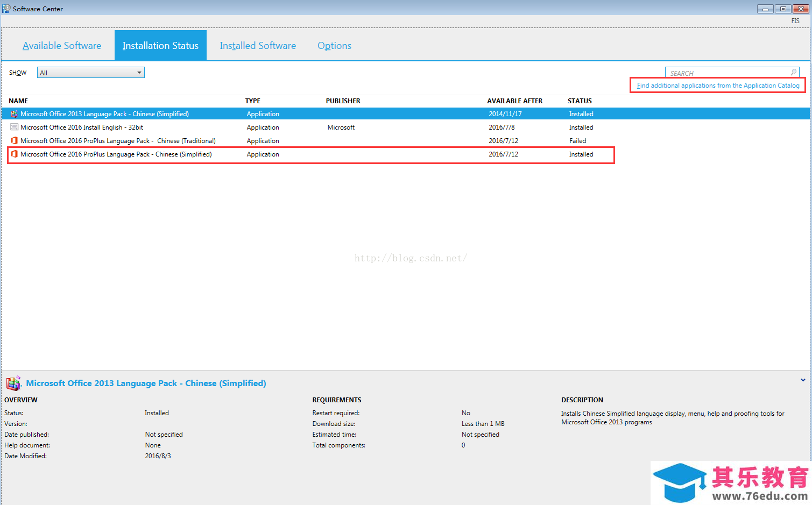Switch to Available Software tab
This screenshot has height=505, width=812.
(62, 46)
